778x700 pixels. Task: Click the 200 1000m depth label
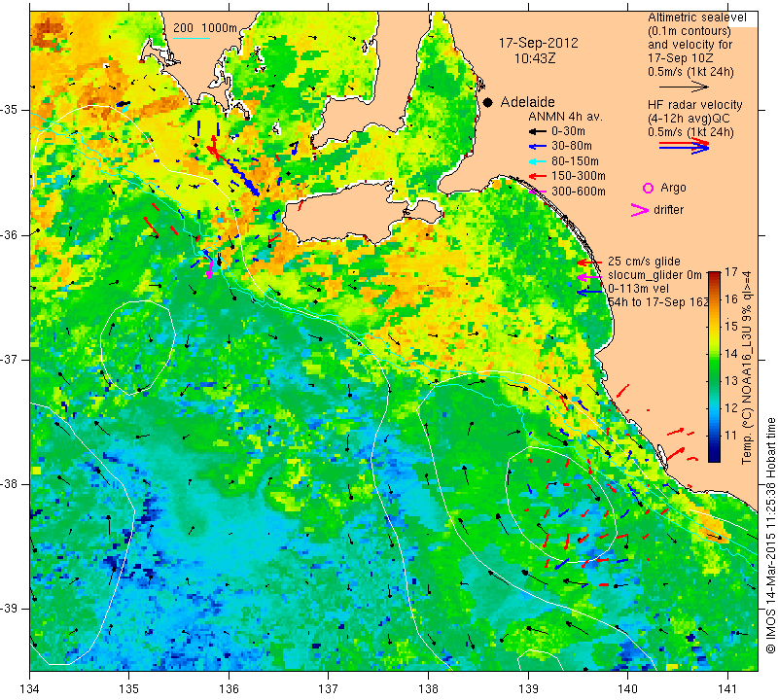click(205, 28)
